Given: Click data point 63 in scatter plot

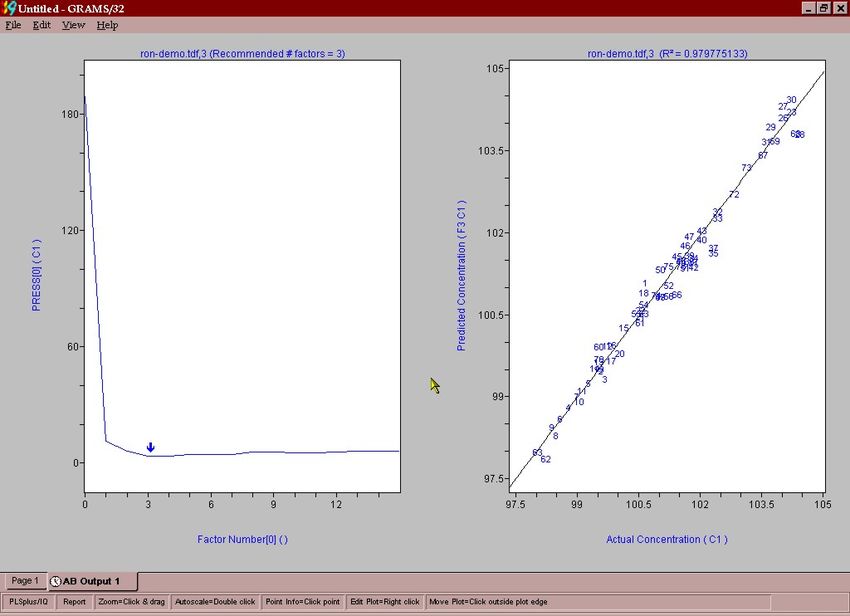Looking at the screenshot, I should click(537, 453).
